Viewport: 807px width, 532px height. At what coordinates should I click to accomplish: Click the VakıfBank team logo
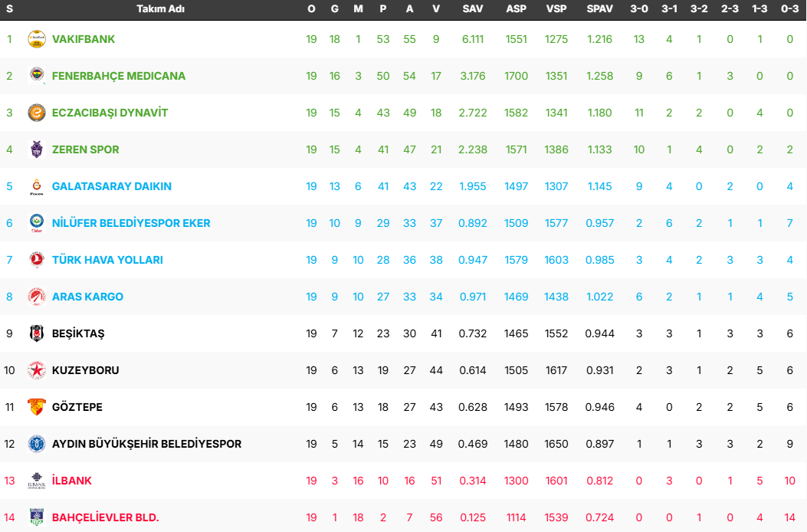(37, 39)
